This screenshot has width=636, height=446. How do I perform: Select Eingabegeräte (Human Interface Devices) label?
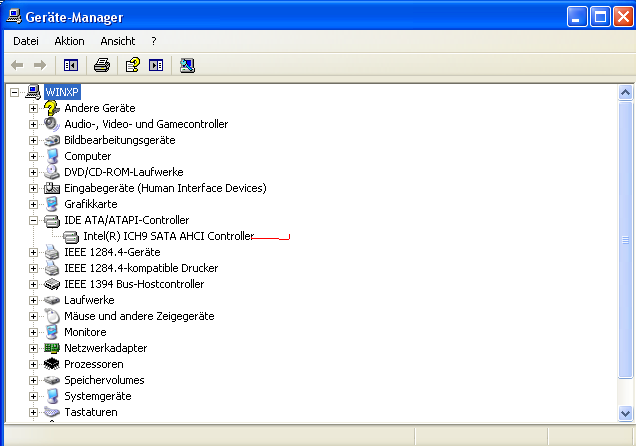point(165,188)
